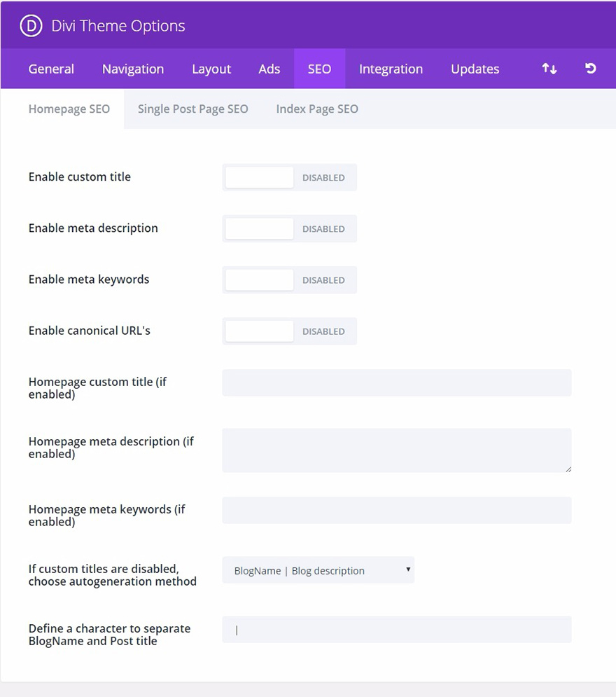
Task: Click the BlogName separator character field
Action: tap(396, 629)
